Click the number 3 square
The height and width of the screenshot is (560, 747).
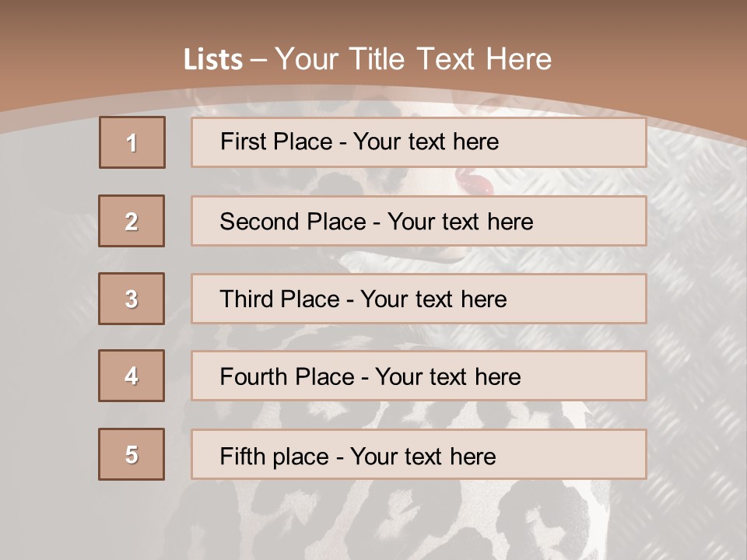132,299
